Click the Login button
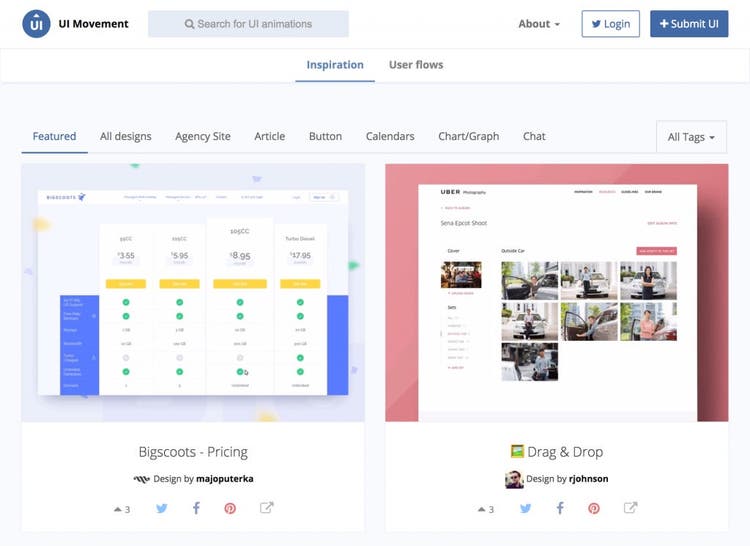This screenshot has height=546, width=750. click(610, 24)
